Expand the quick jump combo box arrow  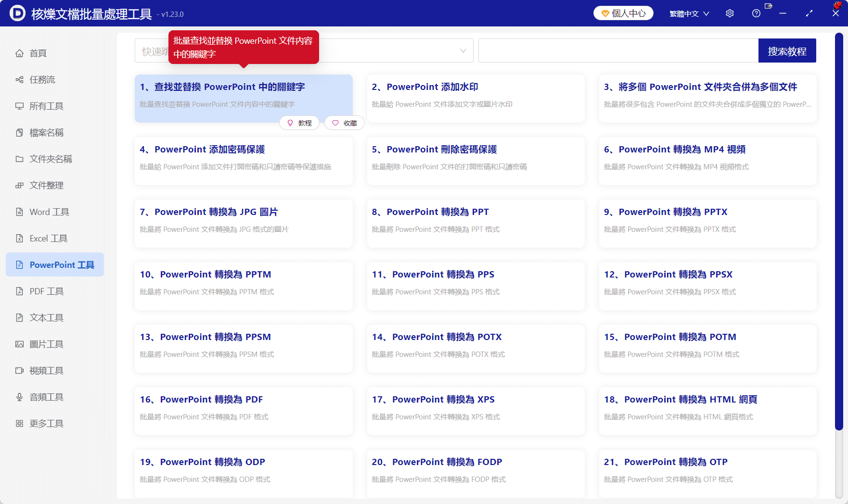[x=463, y=50]
